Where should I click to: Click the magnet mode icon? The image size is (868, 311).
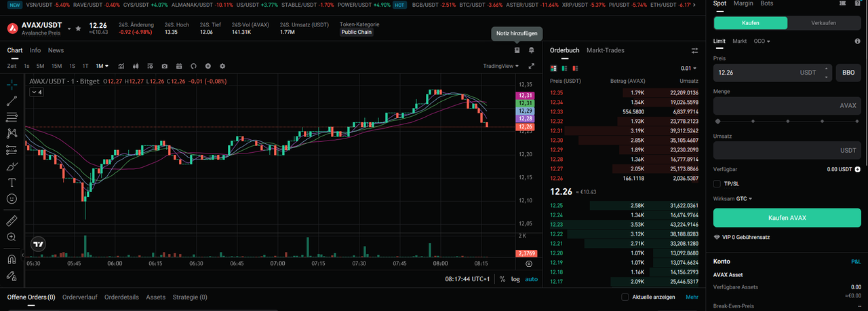(12, 259)
